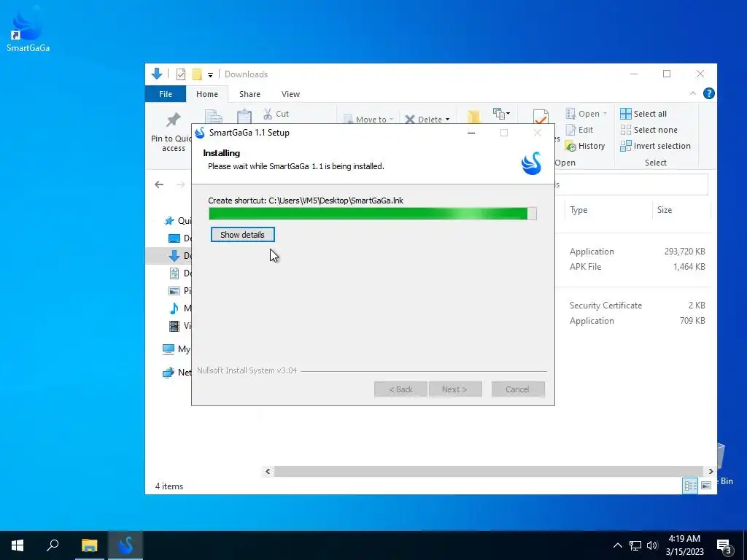Show hidden tray icons chevron
The width and height of the screenshot is (747, 560).
pyautogui.click(x=617, y=545)
